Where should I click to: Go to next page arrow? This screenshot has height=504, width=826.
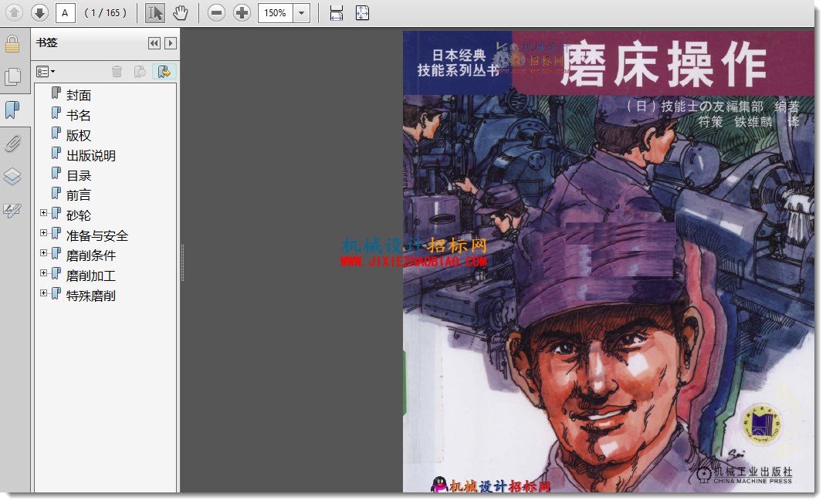pyautogui.click(x=39, y=12)
